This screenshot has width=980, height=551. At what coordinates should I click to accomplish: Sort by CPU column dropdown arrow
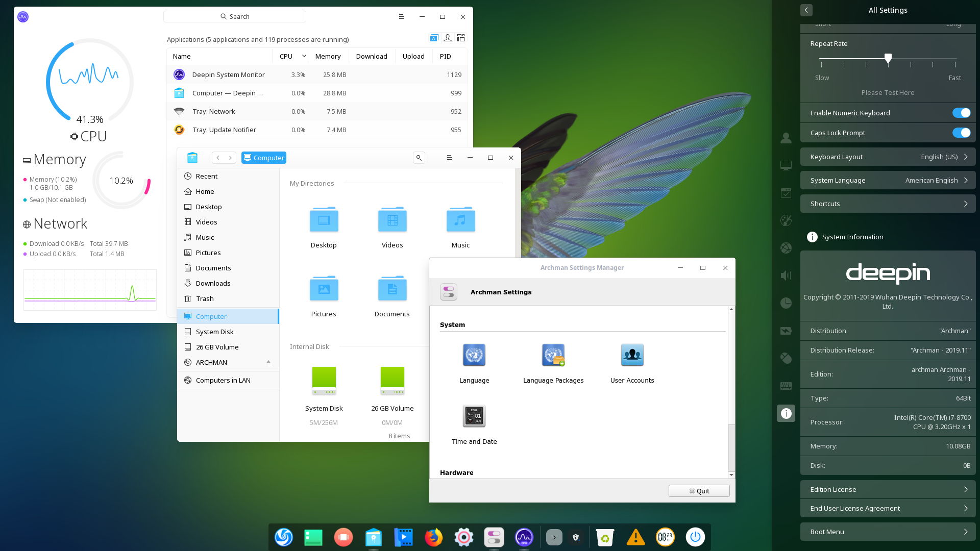pos(304,56)
